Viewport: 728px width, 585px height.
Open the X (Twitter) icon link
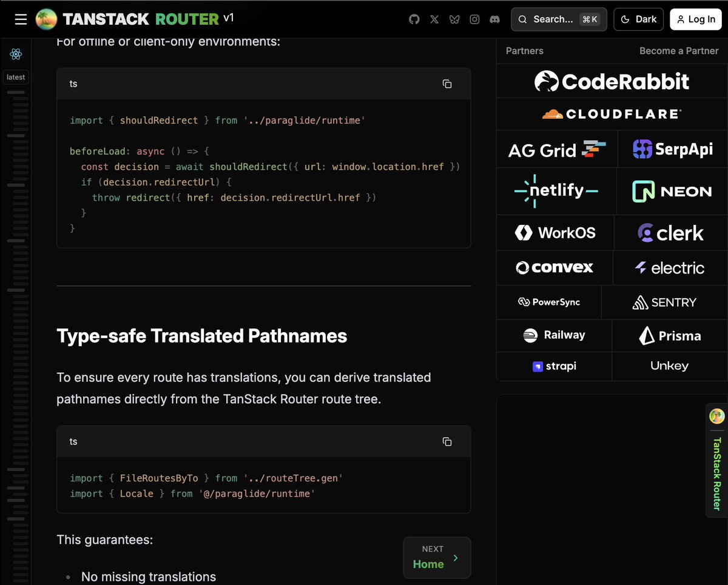pyautogui.click(x=434, y=19)
